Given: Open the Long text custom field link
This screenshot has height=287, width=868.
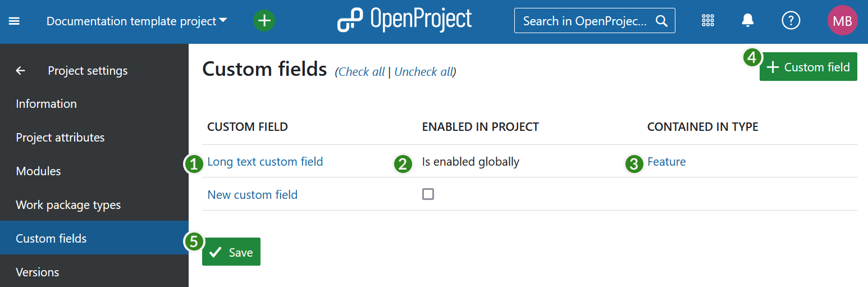Looking at the screenshot, I should (x=265, y=162).
